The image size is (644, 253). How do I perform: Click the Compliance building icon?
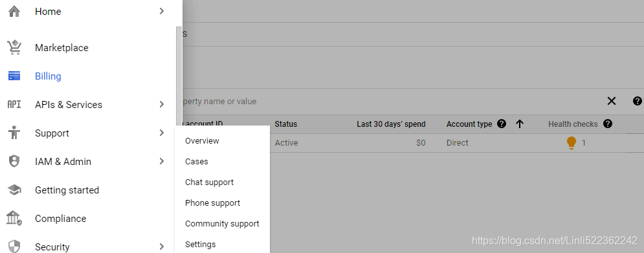pos(14,219)
